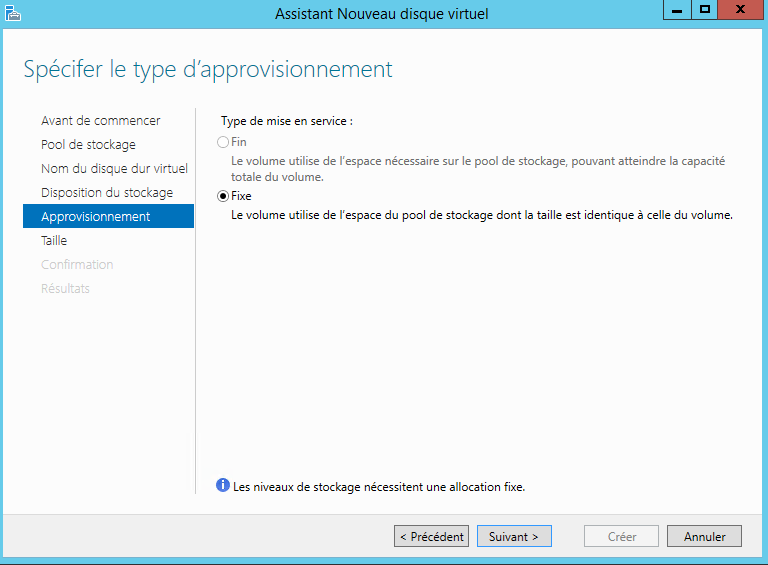Click the greyed-out Créer button
This screenshot has height=565, width=768.
[x=622, y=537]
